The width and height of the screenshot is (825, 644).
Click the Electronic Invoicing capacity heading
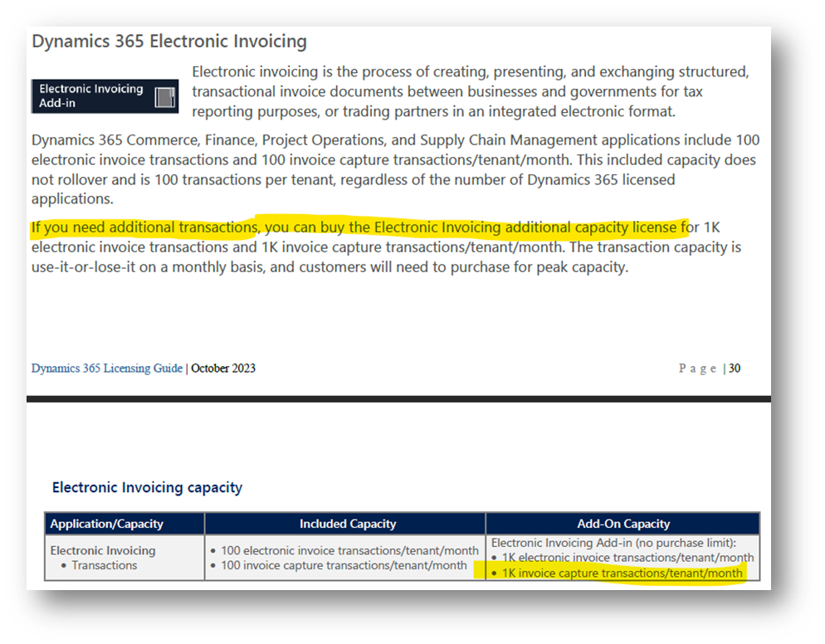tap(148, 487)
